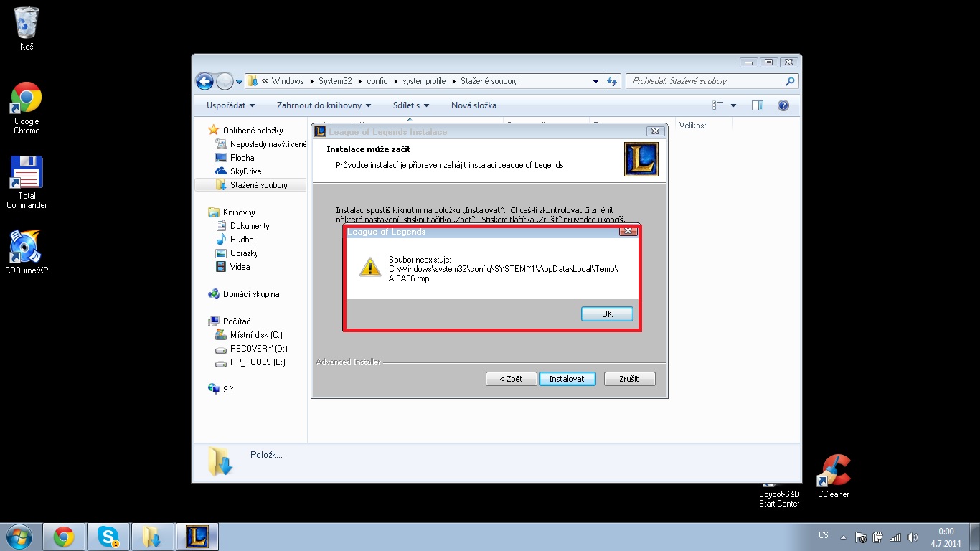The width and height of the screenshot is (980, 551).
Task: Close the Soubor neexistuje error dialog
Action: coord(628,232)
